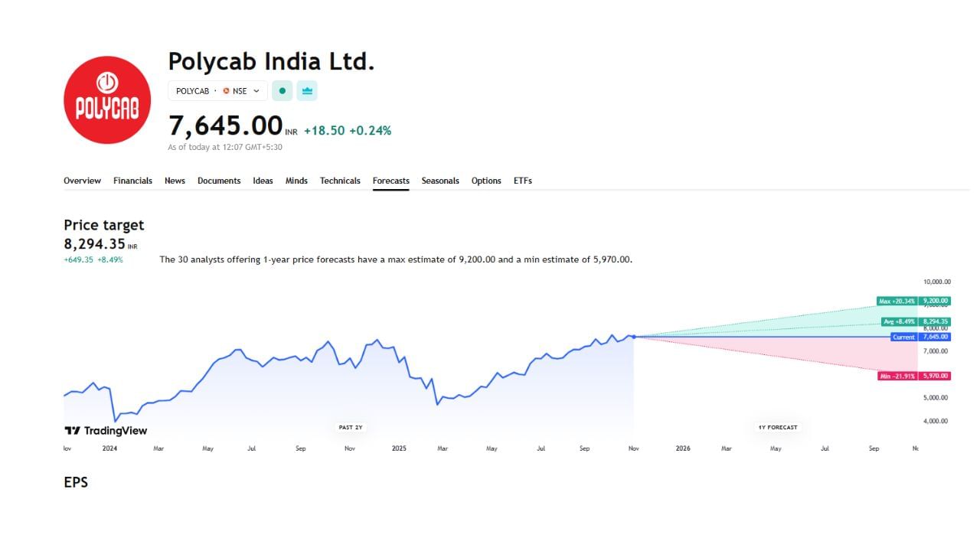Image resolution: width=980 pixels, height=551 pixels.
Task: Click the NSE exchange logo icon
Action: (x=226, y=91)
